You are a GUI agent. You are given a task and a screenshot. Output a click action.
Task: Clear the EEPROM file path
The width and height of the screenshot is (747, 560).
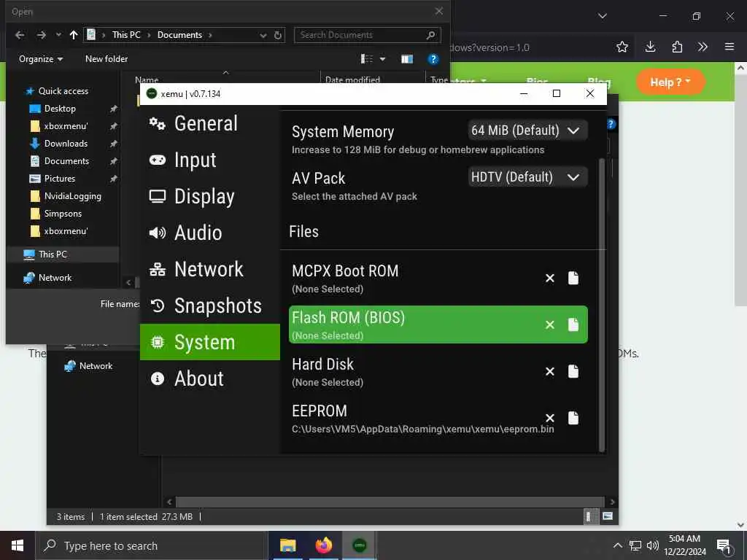point(550,418)
